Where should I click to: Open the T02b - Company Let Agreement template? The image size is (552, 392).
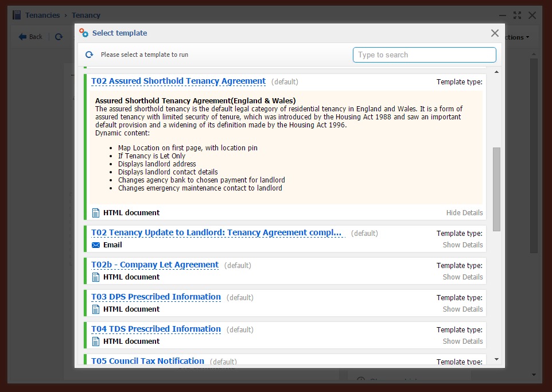155,265
